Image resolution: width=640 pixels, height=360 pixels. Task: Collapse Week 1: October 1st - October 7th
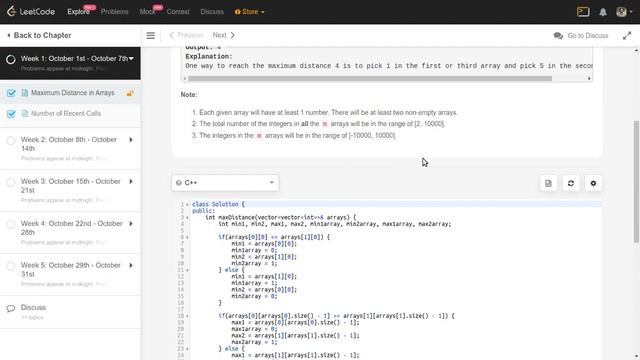click(131, 59)
